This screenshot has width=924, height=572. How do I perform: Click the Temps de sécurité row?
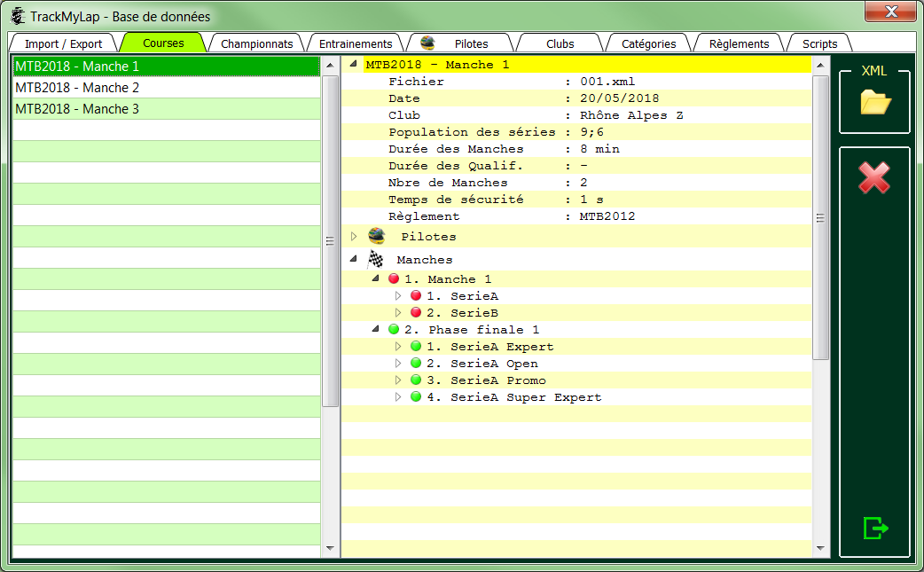coord(576,200)
